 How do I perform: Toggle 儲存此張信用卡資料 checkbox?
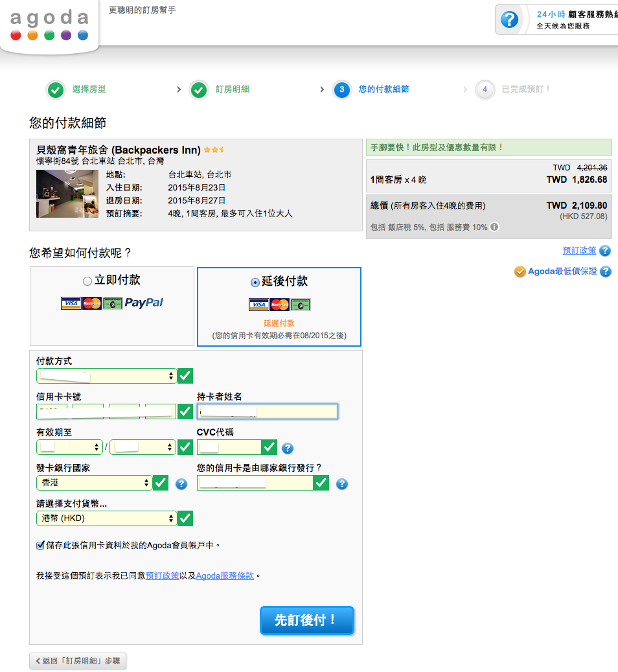pyautogui.click(x=40, y=545)
